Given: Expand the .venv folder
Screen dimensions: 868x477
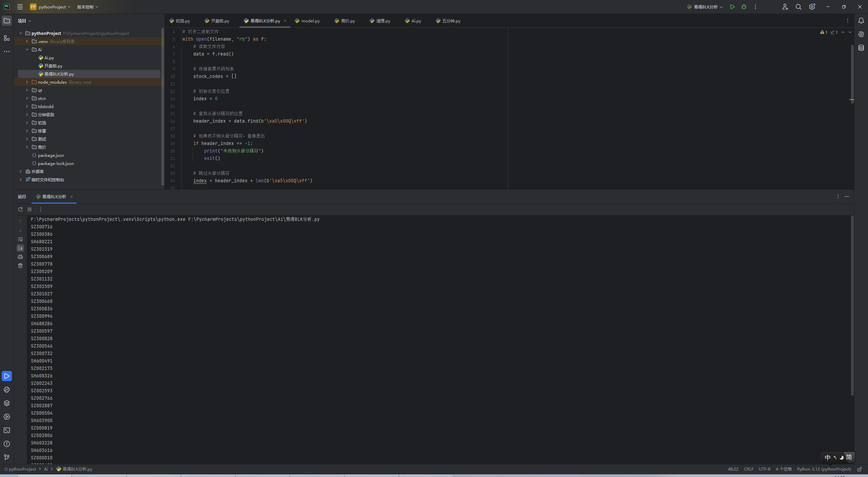Looking at the screenshot, I should pyautogui.click(x=27, y=41).
